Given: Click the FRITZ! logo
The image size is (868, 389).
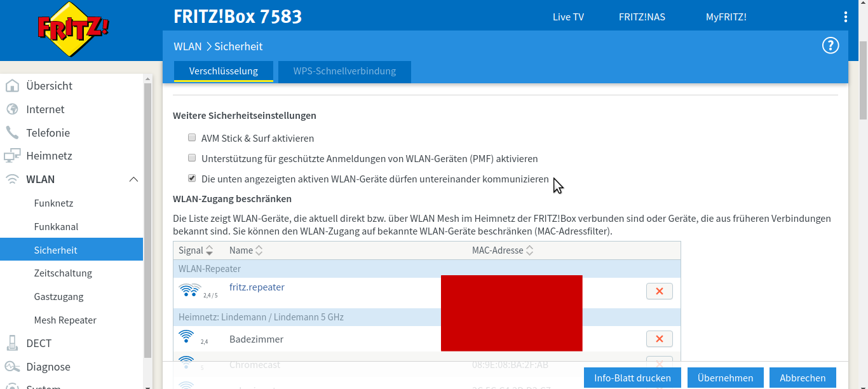Looking at the screenshot, I should [x=72, y=31].
